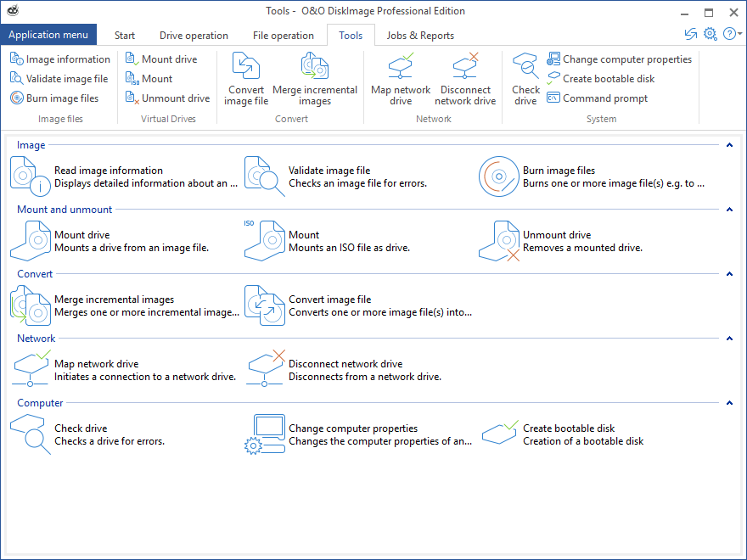The image size is (747, 560).
Task: Collapse the Mount and unmount section
Action: click(729, 210)
